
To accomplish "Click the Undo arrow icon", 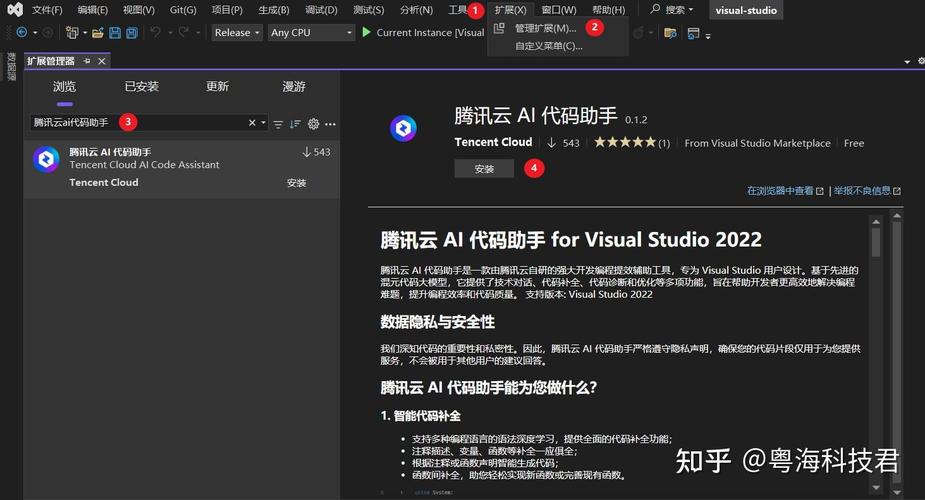I will [156, 32].
